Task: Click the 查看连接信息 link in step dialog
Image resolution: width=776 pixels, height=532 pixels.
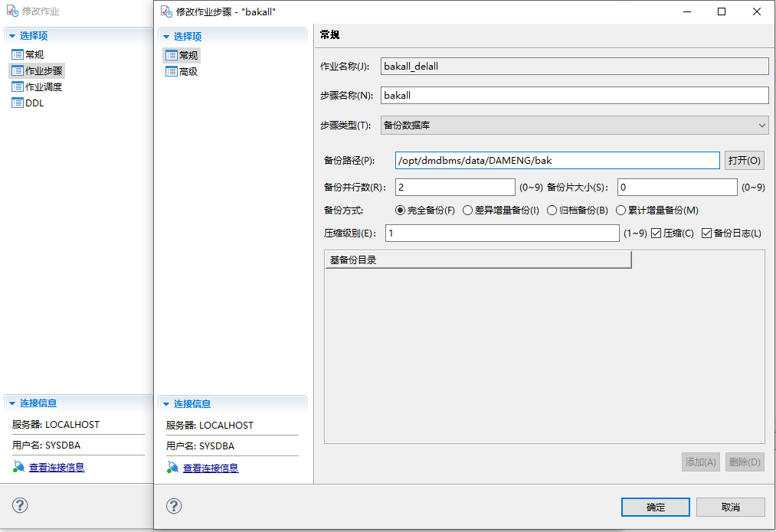Action: [x=210, y=468]
